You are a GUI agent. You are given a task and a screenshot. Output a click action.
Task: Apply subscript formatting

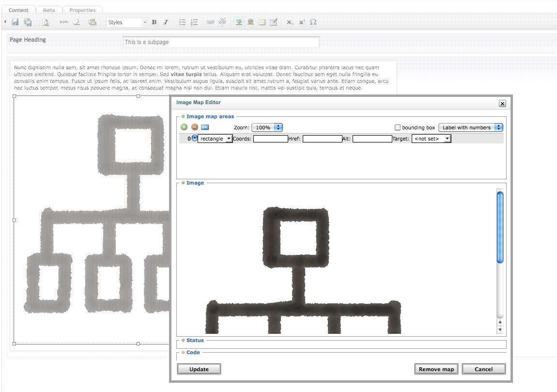pyautogui.click(x=290, y=22)
